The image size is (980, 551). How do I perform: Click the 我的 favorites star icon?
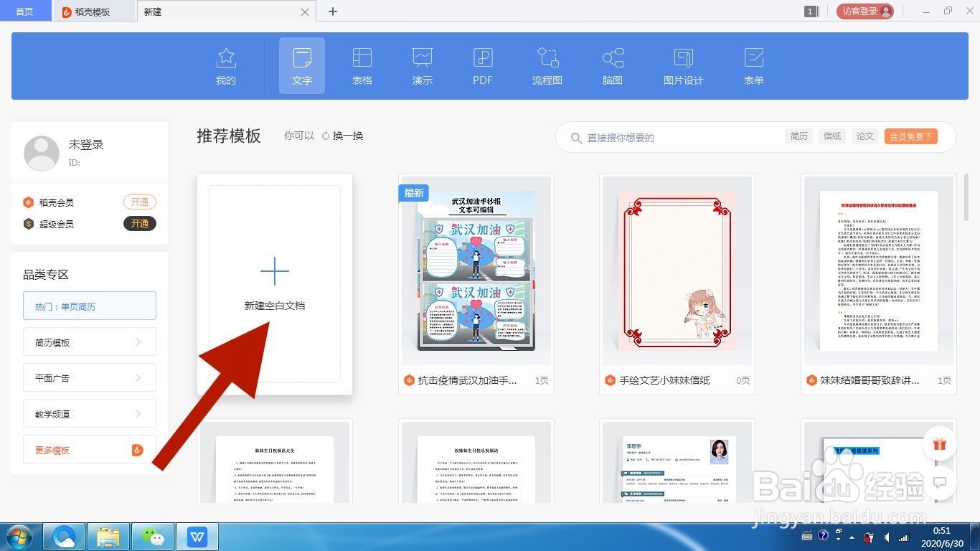point(225,65)
